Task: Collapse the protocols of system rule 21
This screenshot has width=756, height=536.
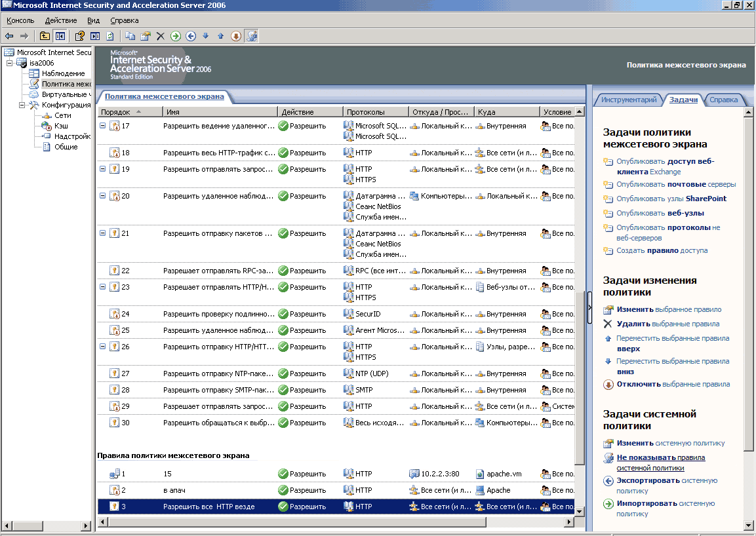Action: (x=103, y=233)
